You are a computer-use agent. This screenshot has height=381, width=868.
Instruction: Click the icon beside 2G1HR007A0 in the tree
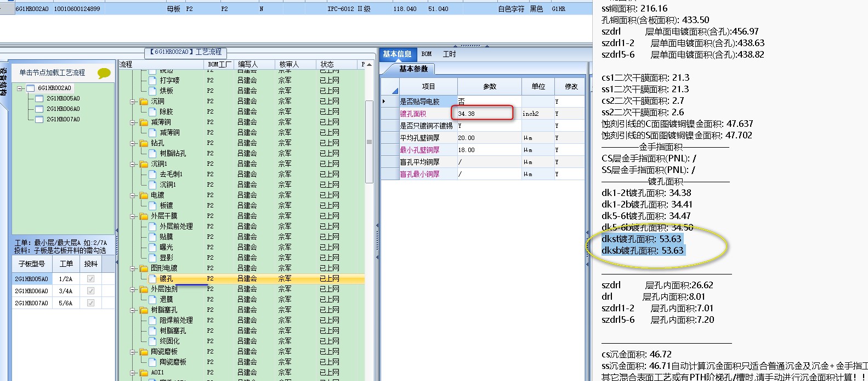[x=39, y=119]
